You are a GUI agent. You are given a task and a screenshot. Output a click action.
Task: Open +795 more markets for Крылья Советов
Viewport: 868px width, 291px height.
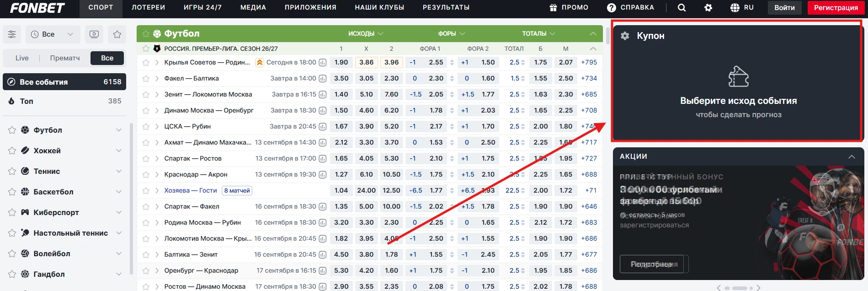point(589,63)
